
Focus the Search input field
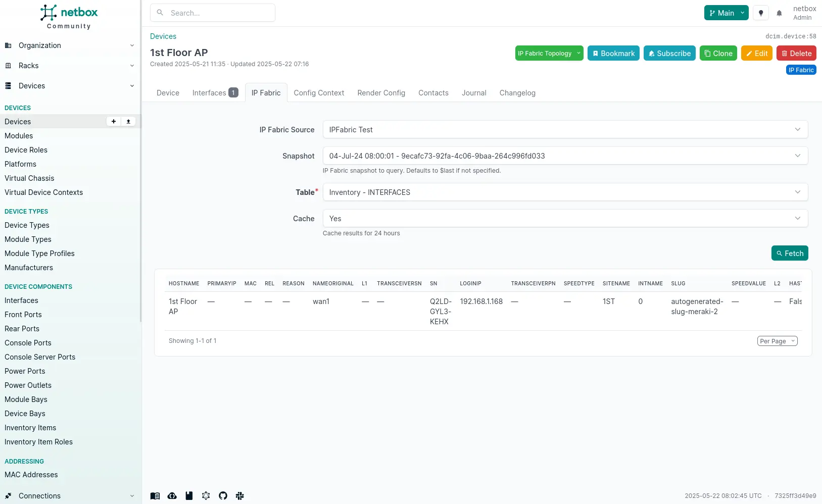(220, 13)
